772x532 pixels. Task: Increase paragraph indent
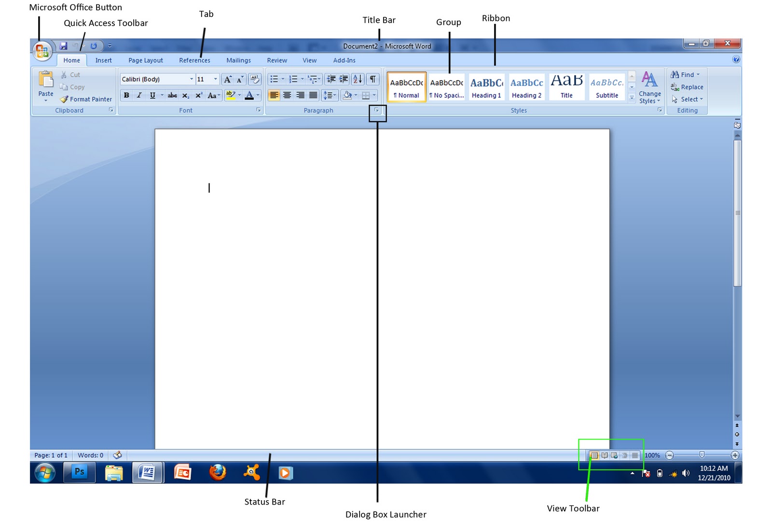[x=344, y=79]
